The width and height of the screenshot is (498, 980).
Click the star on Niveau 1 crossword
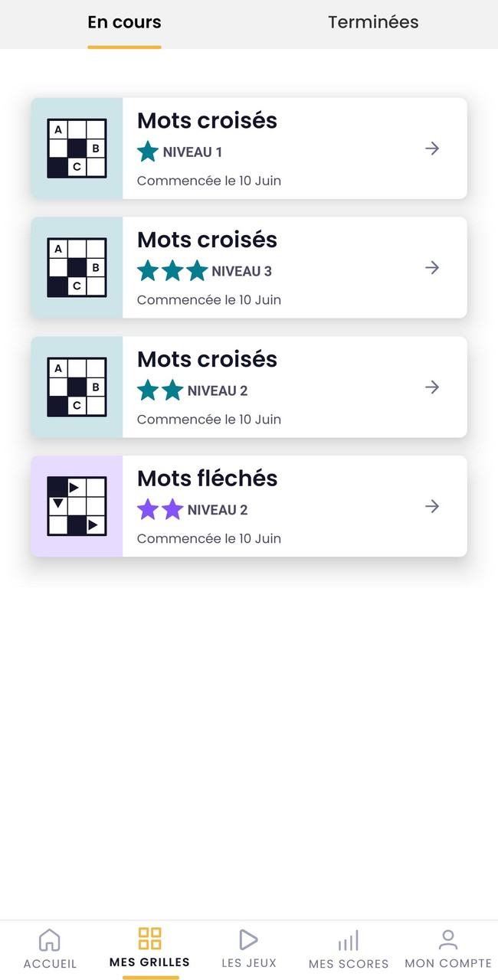click(x=147, y=151)
